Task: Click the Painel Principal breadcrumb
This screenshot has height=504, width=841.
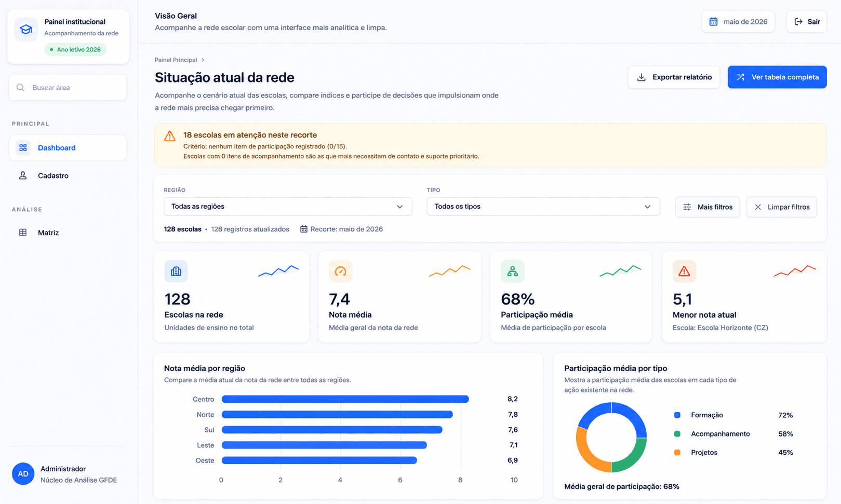Action: click(x=176, y=60)
